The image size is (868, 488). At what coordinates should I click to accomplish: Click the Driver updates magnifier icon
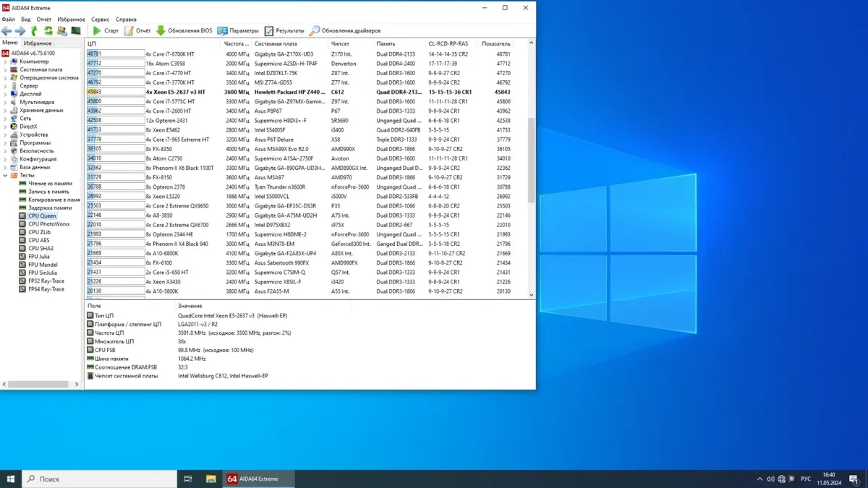[x=315, y=31]
